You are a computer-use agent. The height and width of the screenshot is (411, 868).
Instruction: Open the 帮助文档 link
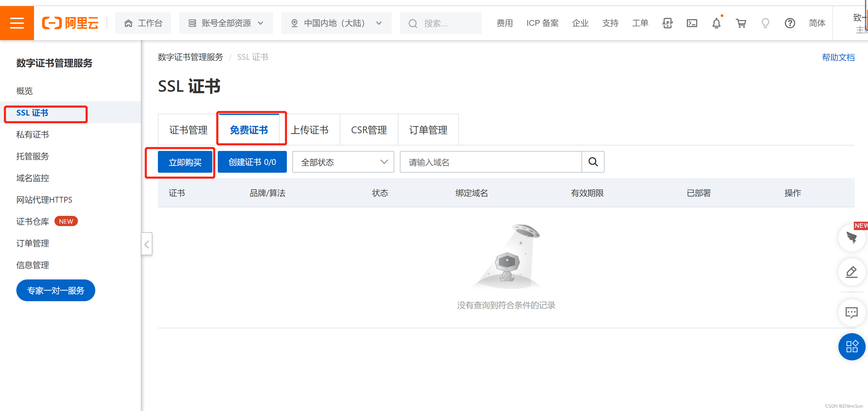point(838,57)
